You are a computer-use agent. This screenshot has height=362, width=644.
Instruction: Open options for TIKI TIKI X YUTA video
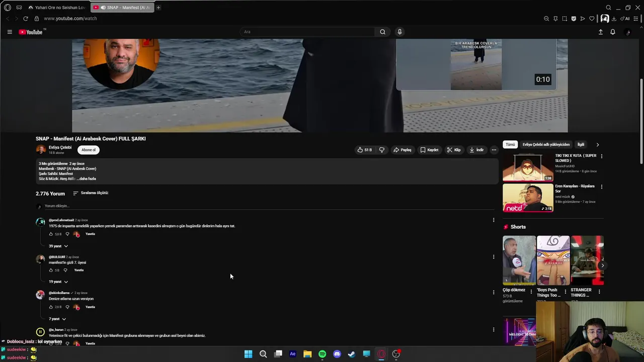(601, 156)
